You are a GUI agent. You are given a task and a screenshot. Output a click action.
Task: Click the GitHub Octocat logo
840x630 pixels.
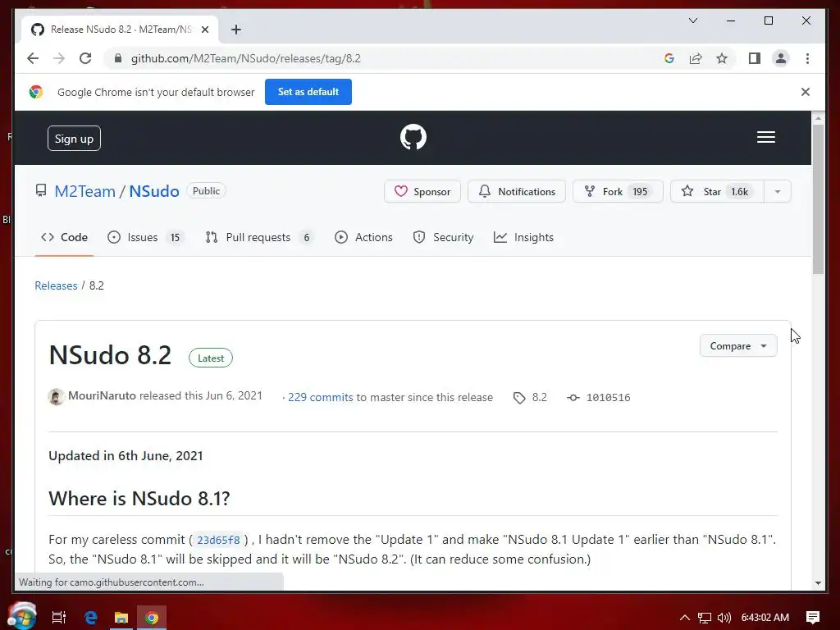(413, 137)
